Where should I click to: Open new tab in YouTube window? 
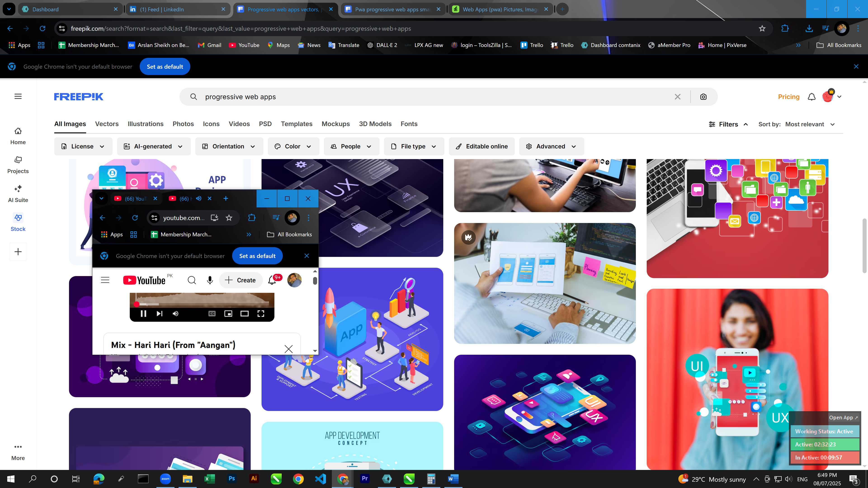point(226,198)
